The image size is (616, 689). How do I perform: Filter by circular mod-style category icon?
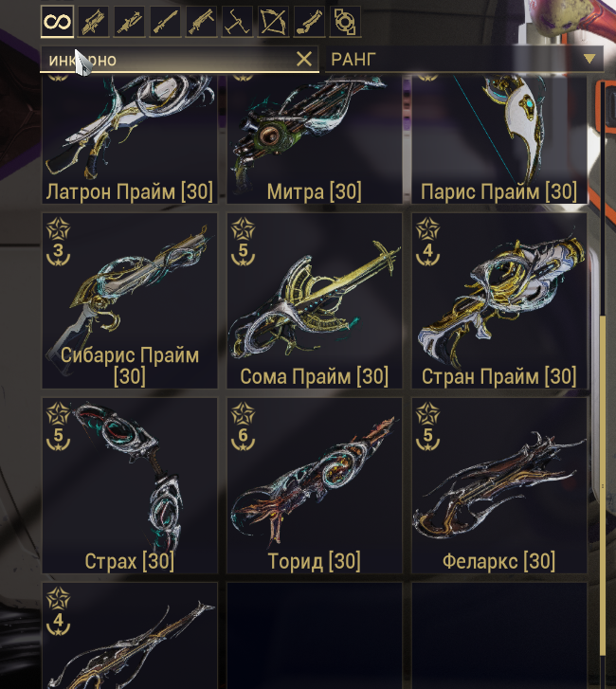(x=345, y=21)
